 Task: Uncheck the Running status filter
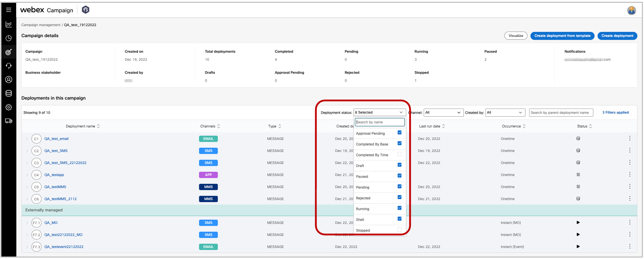400,208
